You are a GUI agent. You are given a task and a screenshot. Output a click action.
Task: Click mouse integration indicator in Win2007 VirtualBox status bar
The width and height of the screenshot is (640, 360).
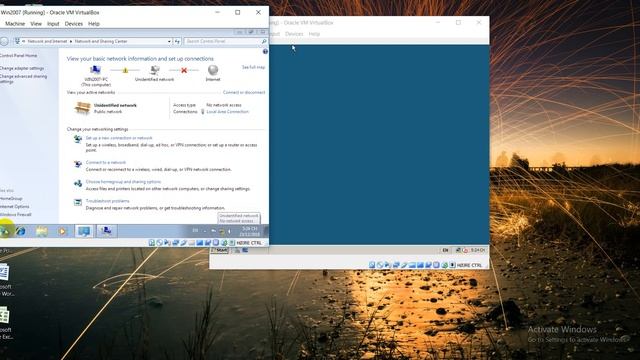click(x=224, y=243)
